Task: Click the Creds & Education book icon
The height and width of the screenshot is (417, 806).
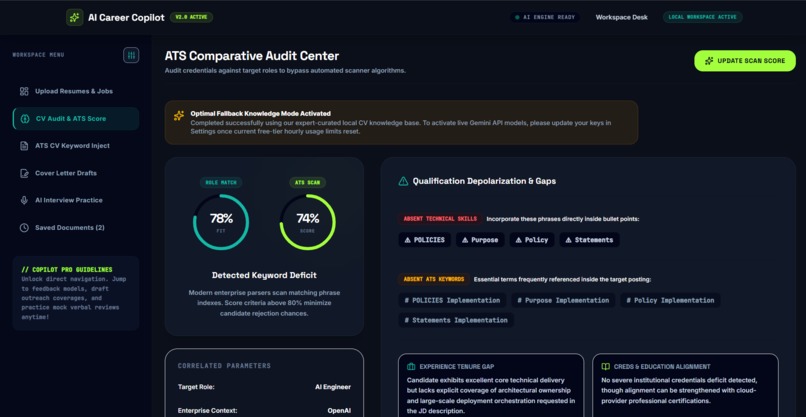Action: pyautogui.click(x=606, y=367)
